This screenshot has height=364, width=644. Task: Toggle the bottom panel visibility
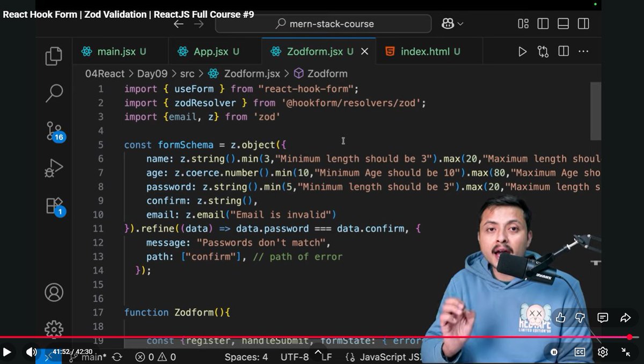pyautogui.click(x=563, y=24)
